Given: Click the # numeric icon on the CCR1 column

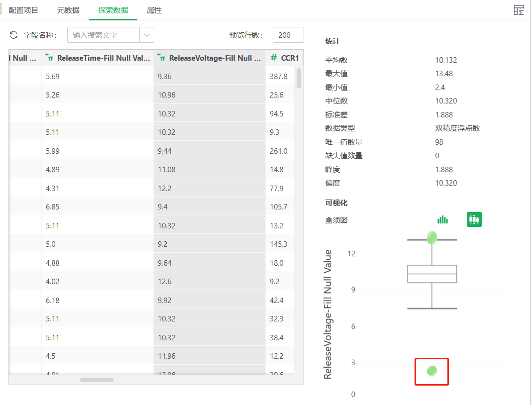Looking at the screenshot, I should click(x=273, y=57).
